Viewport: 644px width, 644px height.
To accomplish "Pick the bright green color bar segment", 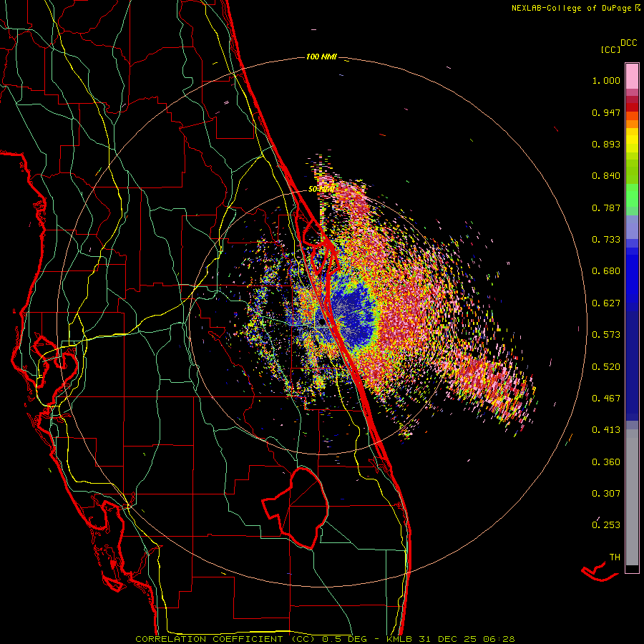I will coord(632,195).
